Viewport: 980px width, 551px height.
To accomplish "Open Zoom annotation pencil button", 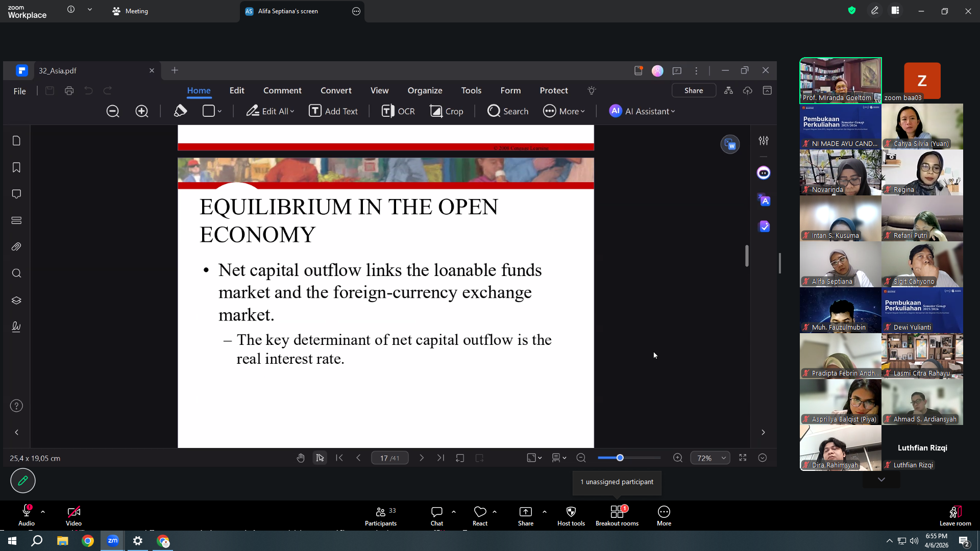I will [x=23, y=481].
